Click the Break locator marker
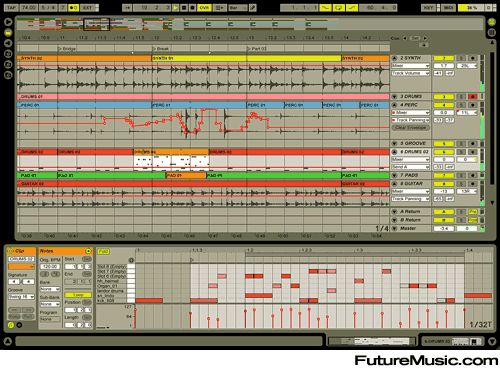The image size is (500, 370). 161,49
